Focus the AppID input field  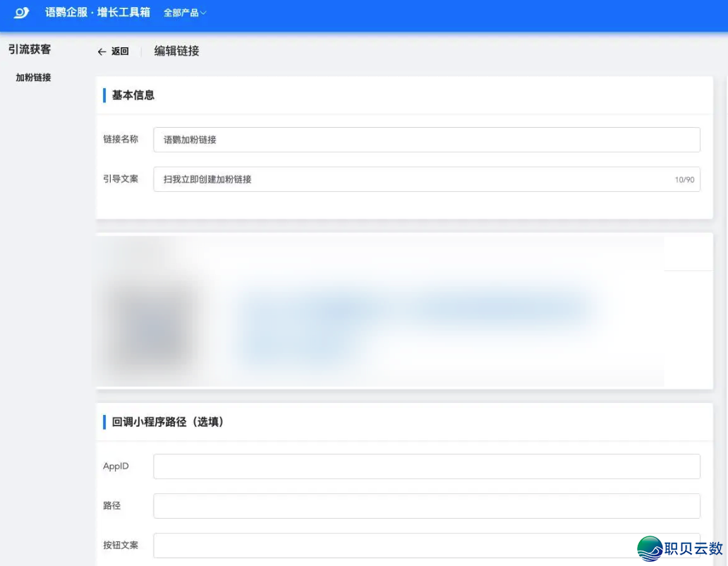pos(426,466)
